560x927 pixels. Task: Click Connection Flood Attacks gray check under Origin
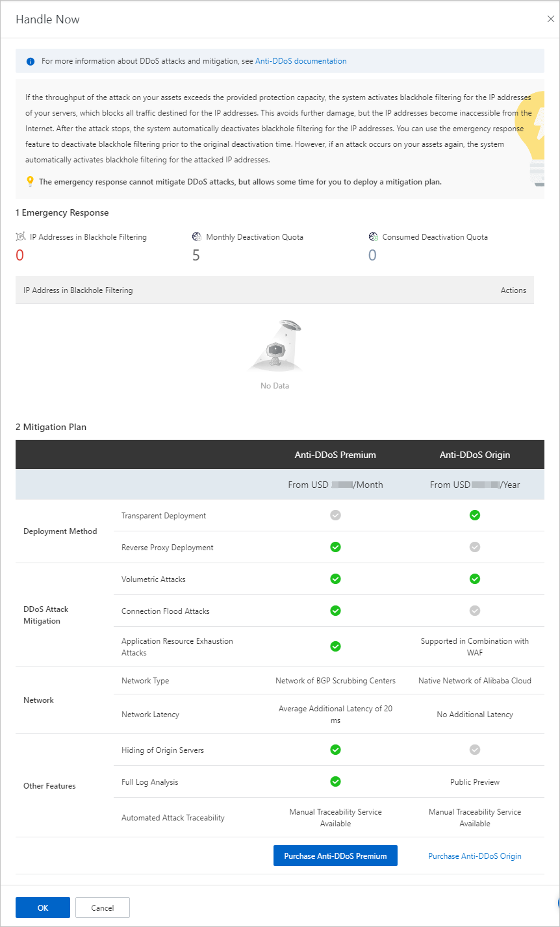(475, 611)
